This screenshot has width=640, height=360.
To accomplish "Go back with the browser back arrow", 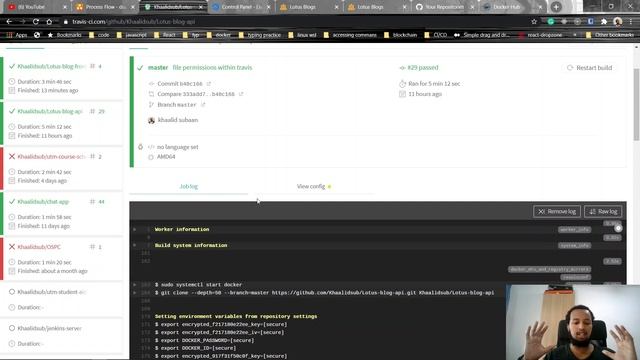I will tap(9, 22).
